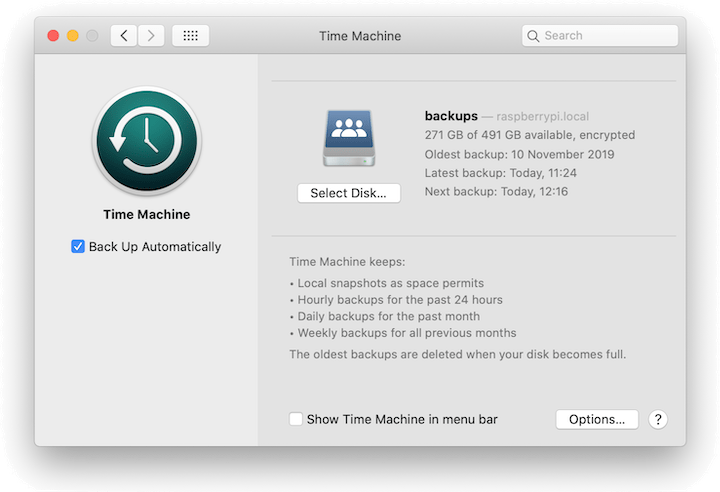
Task: Click "Next backup: Today, 12:16"
Action: (496, 192)
